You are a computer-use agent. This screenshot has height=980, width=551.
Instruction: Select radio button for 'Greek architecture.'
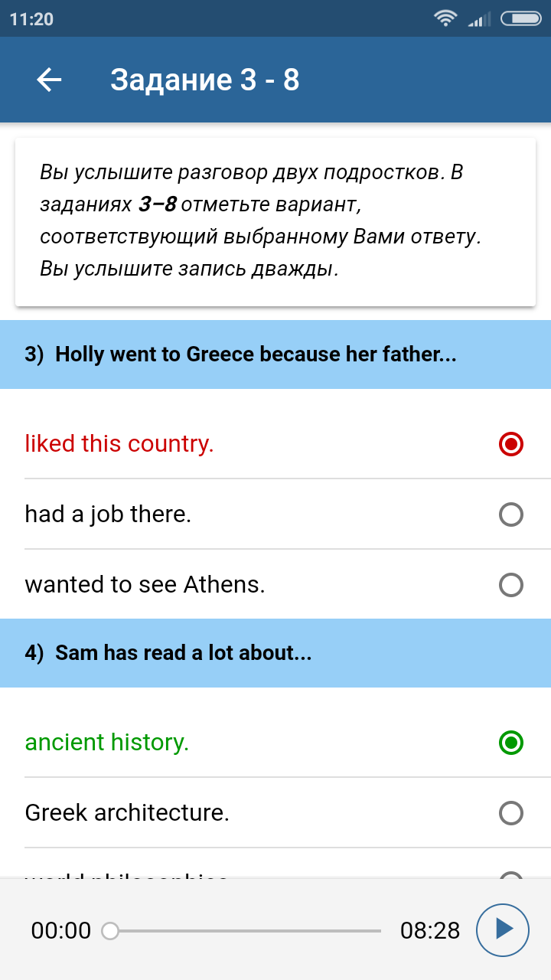tap(510, 813)
